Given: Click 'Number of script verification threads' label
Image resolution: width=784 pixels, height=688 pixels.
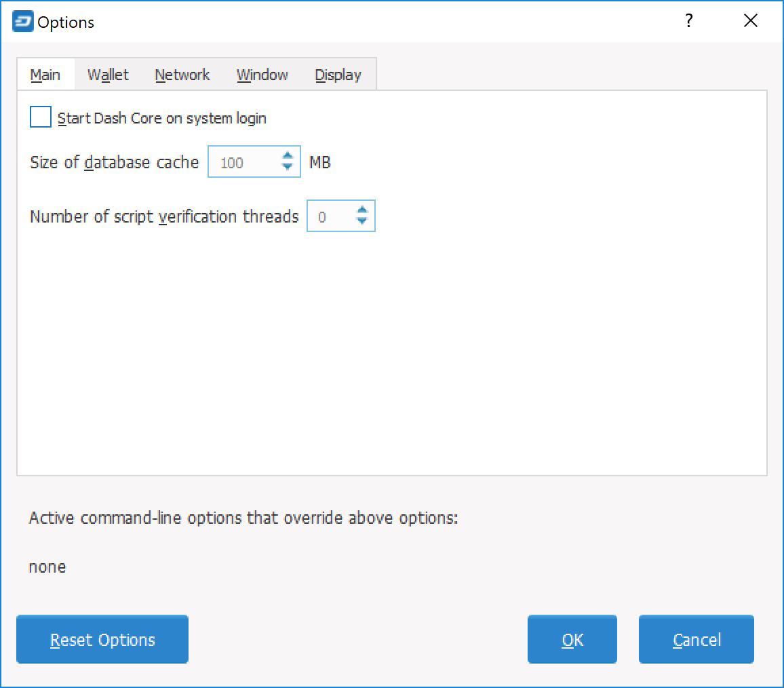Looking at the screenshot, I should 165,216.
